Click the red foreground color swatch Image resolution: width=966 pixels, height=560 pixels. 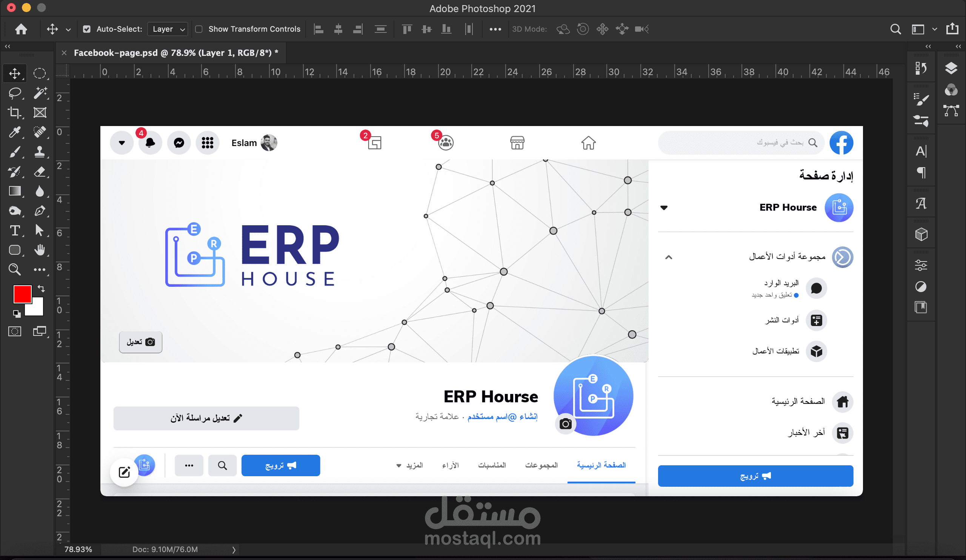(22, 294)
